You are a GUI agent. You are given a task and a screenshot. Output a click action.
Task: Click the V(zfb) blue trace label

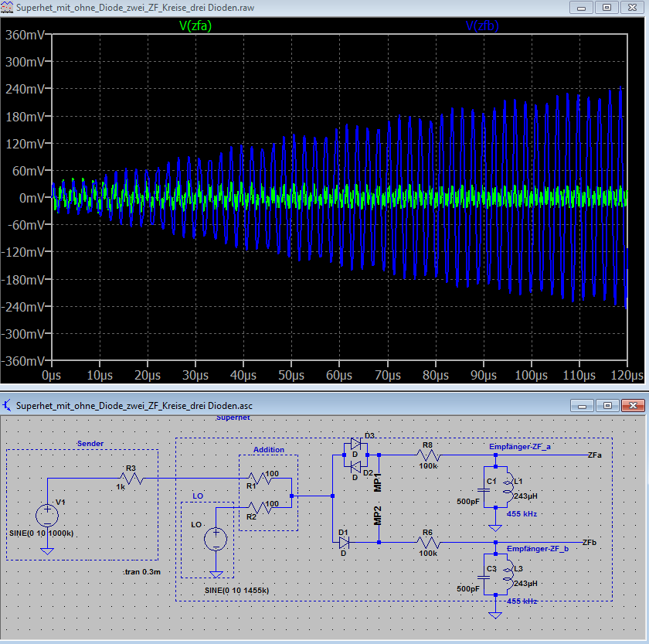click(482, 26)
